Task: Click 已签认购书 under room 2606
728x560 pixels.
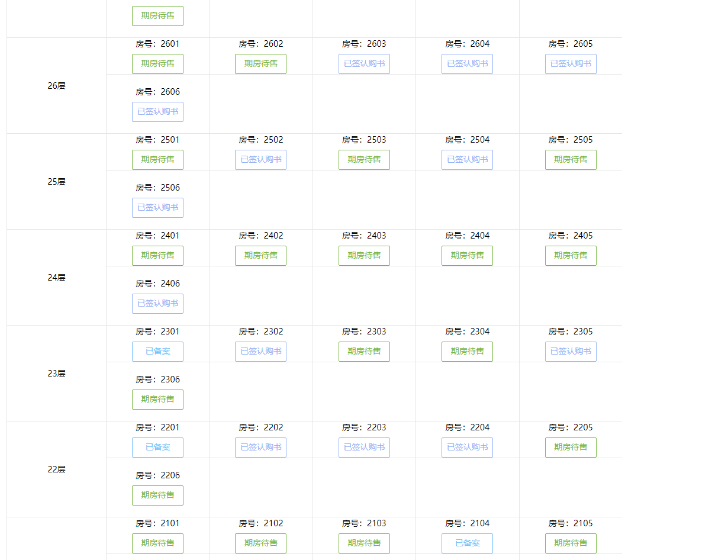Action: pos(157,112)
